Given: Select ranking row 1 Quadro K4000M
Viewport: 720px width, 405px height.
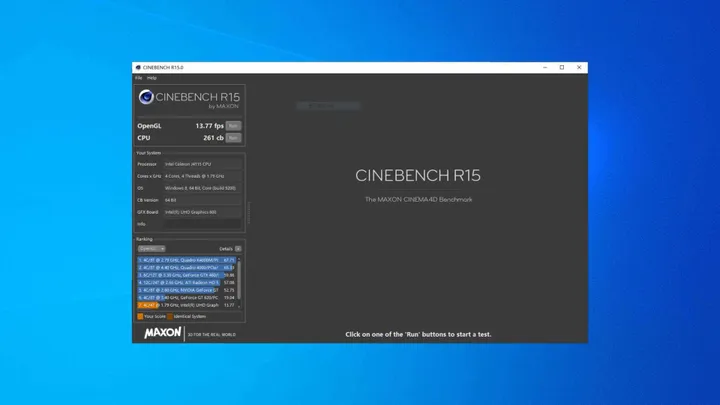Looking at the screenshot, I should tap(186, 260).
